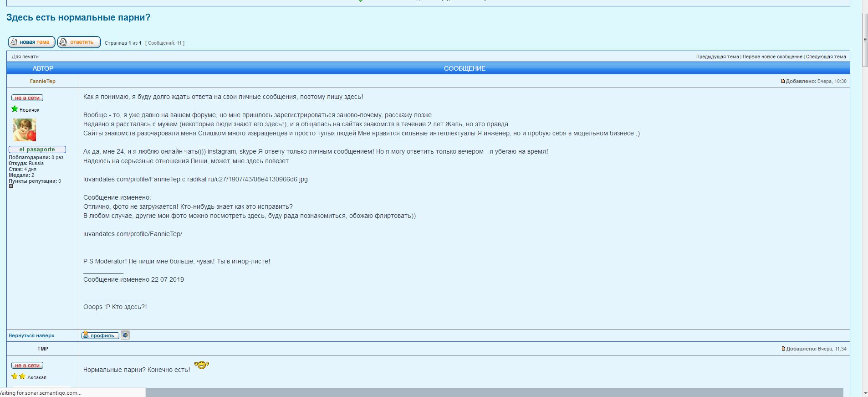Image resolution: width=868 pixels, height=397 pixels.
Task: Click the website globe icon next to профиль
Action: [x=125, y=335]
